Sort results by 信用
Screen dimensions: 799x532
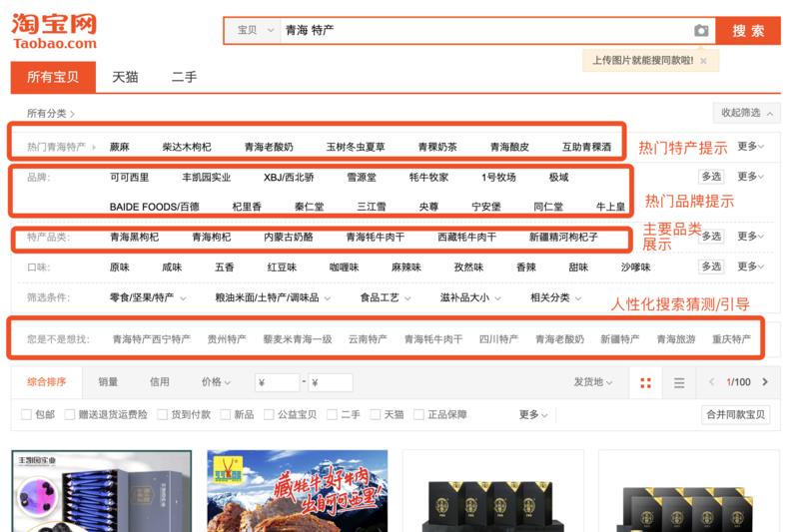coord(160,382)
